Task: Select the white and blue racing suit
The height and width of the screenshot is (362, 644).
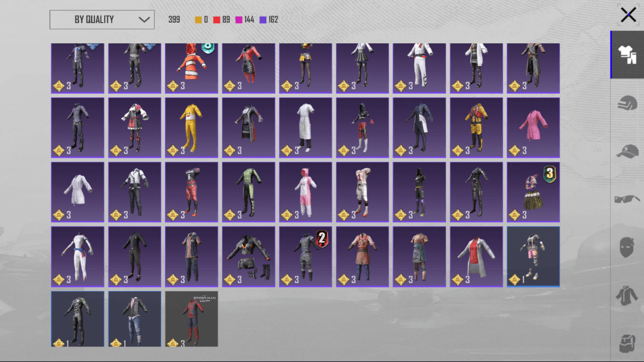Action: tap(77, 257)
